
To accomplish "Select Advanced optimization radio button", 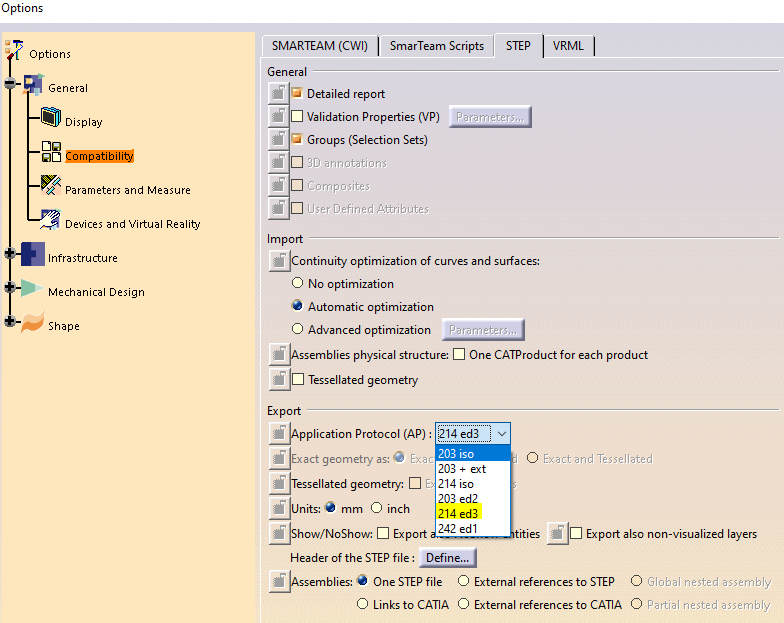I will (x=298, y=329).
